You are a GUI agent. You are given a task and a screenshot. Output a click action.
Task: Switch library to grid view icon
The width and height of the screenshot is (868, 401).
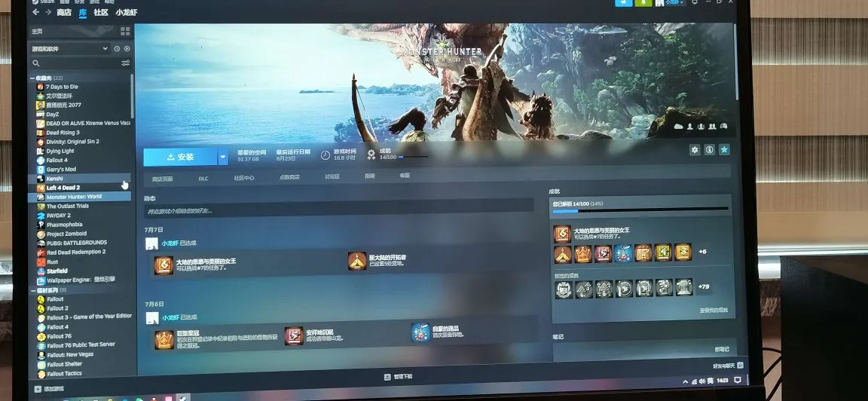point(125,31)
